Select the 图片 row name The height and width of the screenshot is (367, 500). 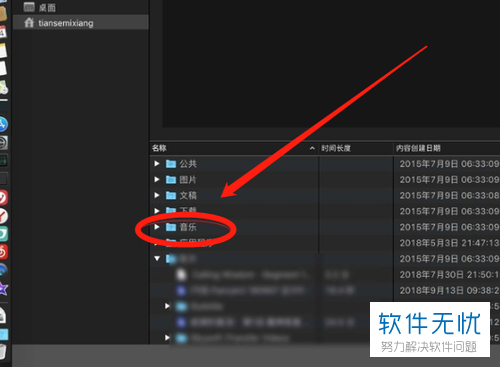point(188,180)
